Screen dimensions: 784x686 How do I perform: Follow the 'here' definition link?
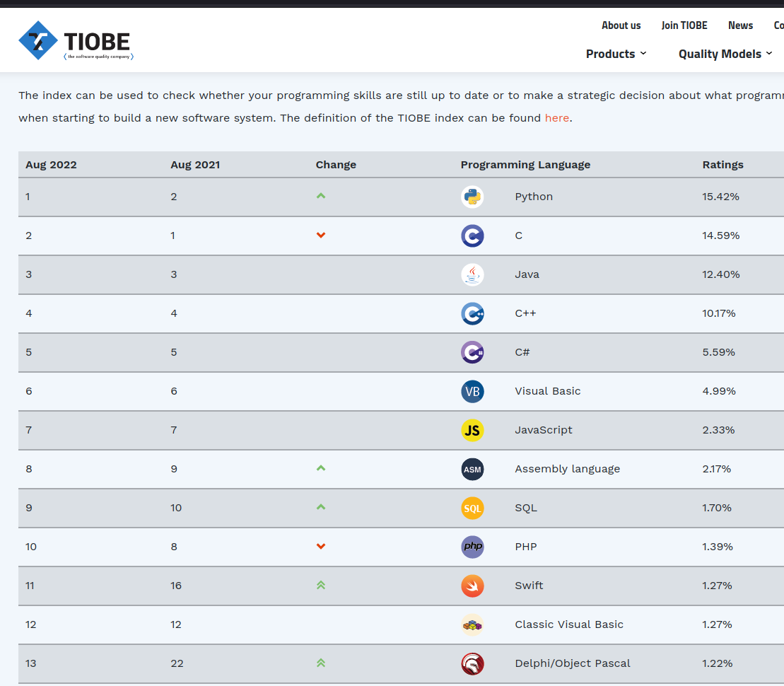(557, 118)
